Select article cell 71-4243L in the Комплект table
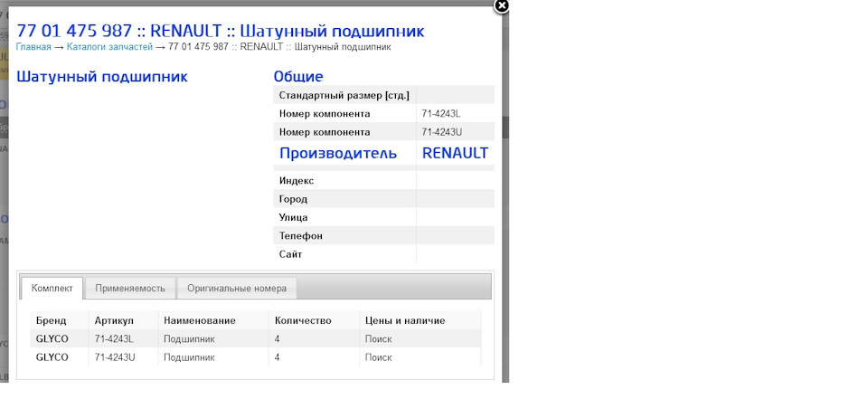The image size is (868, 399). click(115, 339)
